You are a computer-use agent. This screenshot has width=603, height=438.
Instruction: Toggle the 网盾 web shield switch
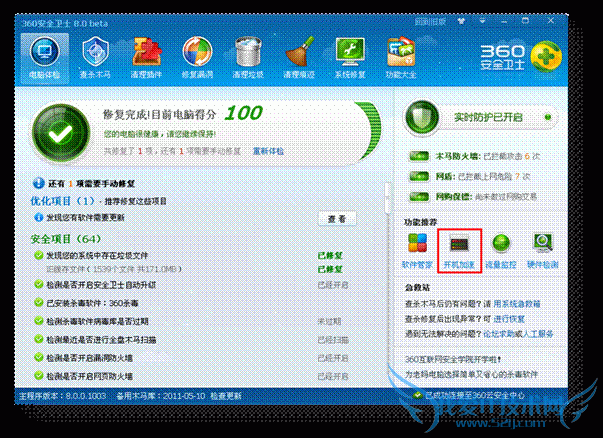click(x=419, y=177)
